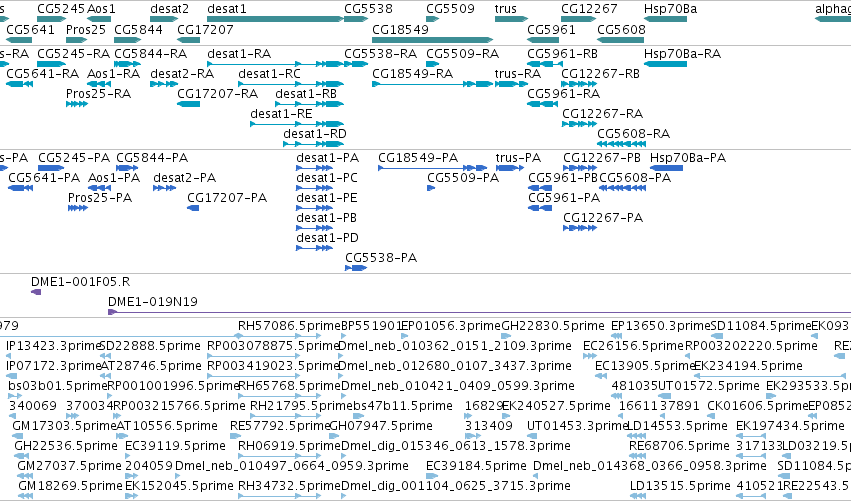Select EST Dmel_neb_010362_0151_2109.3prime
Screen dimensions: 851x501
pos(455,346)
